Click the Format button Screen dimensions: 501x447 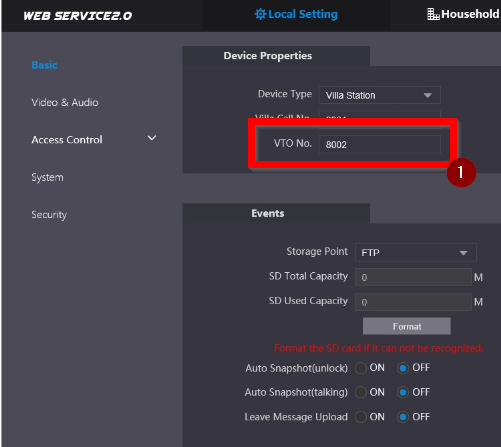[x=407, y=326]
